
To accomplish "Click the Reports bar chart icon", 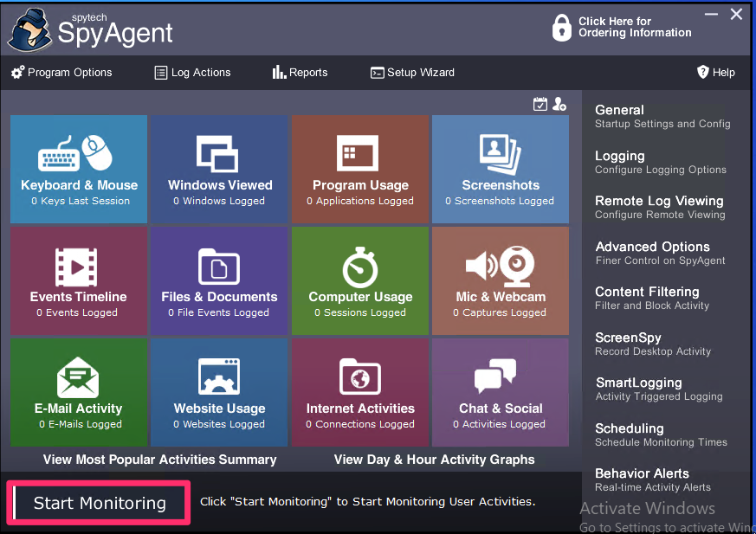I will (279, 73).
